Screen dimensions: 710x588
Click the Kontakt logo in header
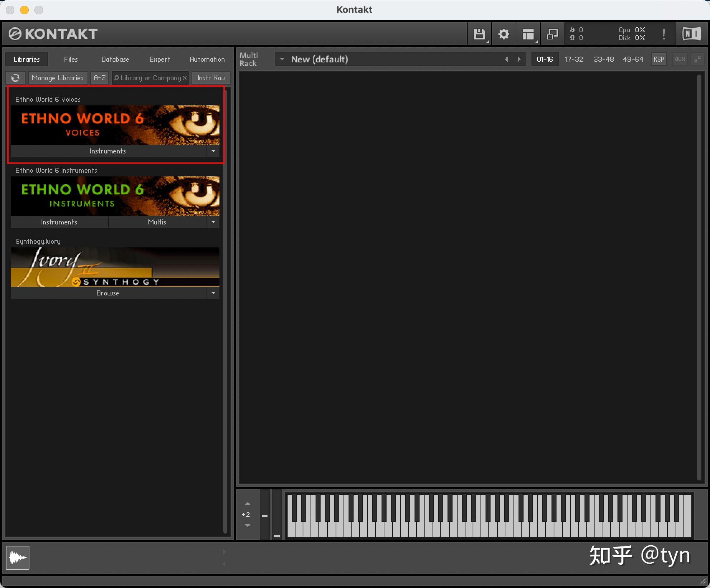[53, 34]
